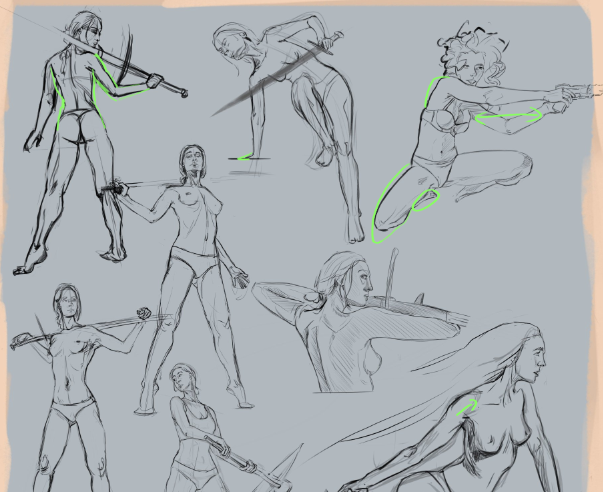This screenshot has height=492, width=603.
Task: Click the head of the back-view figure at top left
Action: pos(86,29)
